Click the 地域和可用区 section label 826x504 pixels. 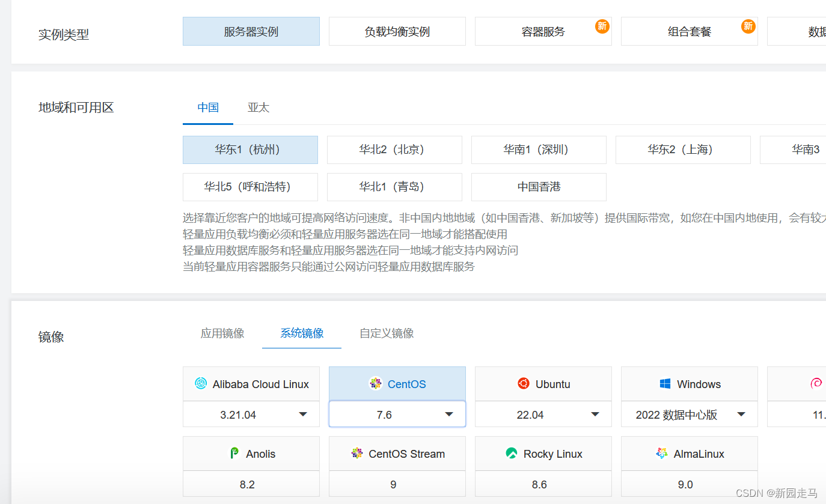click(76, 108)
